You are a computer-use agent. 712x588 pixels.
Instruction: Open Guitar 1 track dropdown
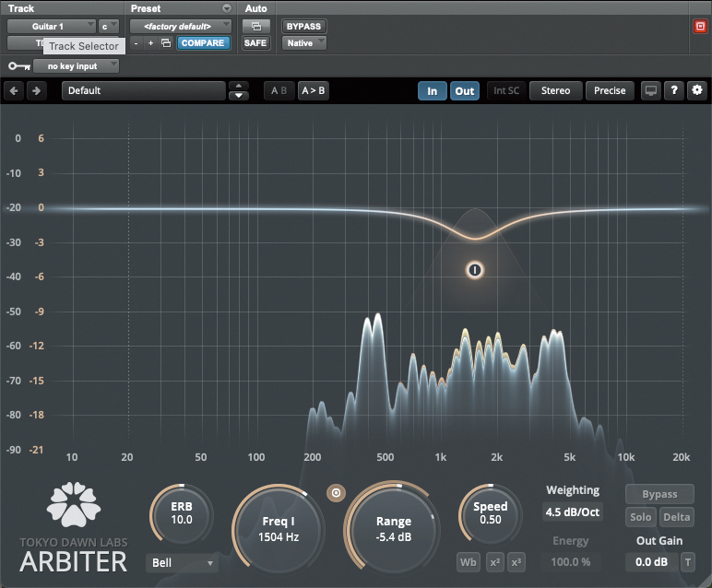tap(52, 27)
